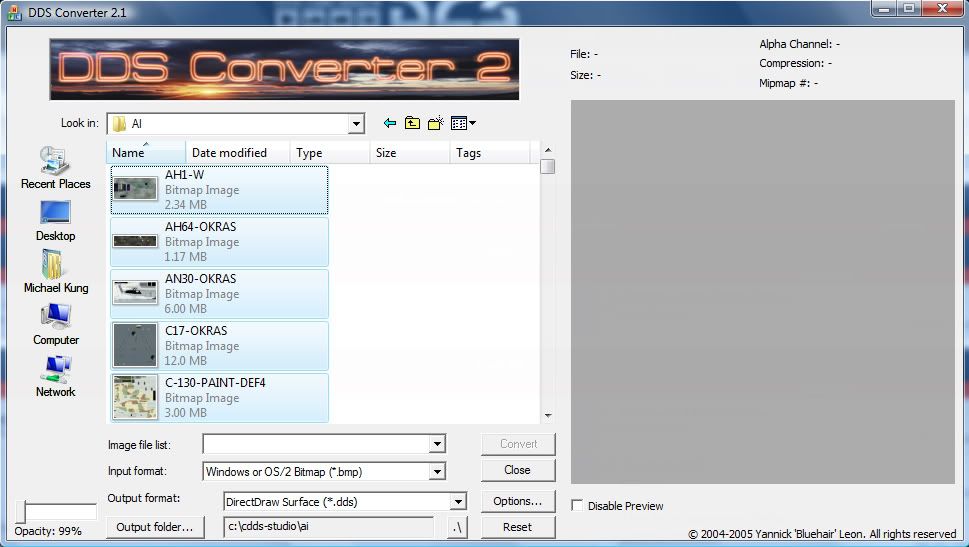This screenshot has width=969, height=547.
Task: Choose an Output folder
Action: point(154,527)
